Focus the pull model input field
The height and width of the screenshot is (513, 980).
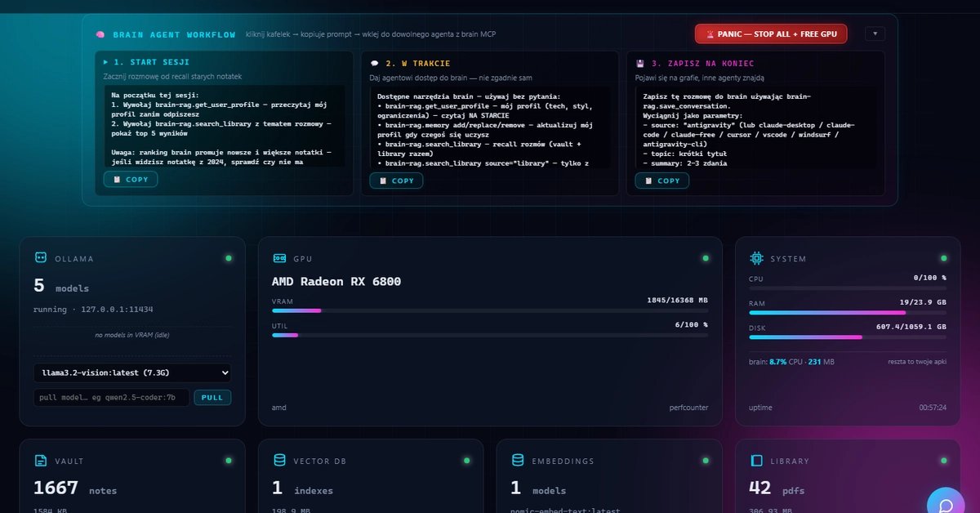click(x=111, y=398)
